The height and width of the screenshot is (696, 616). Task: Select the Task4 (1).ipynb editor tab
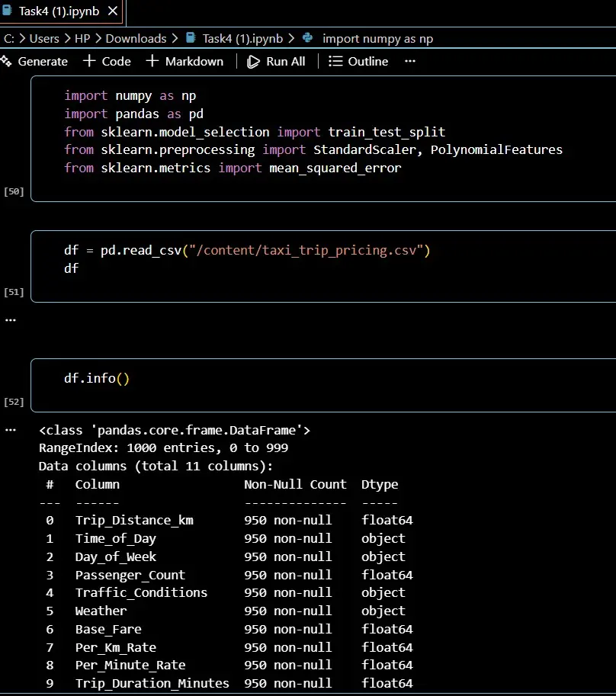pyautogui.click(x=62, y=12)
